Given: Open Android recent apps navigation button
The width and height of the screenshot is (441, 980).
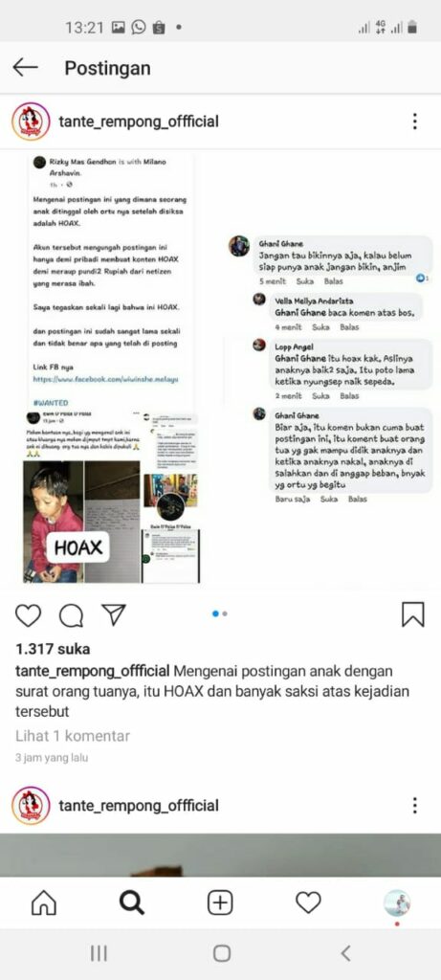Looking at the screenshot, I should pos(99,953).
